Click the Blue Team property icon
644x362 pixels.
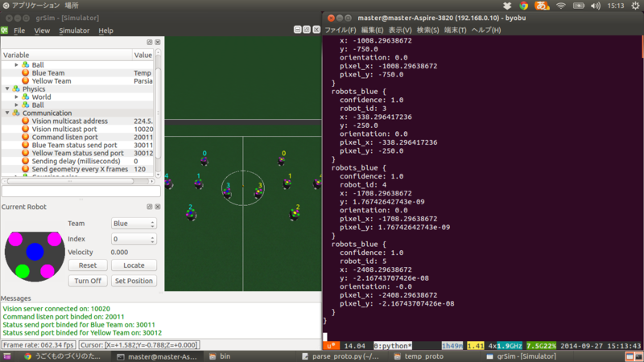26,73
